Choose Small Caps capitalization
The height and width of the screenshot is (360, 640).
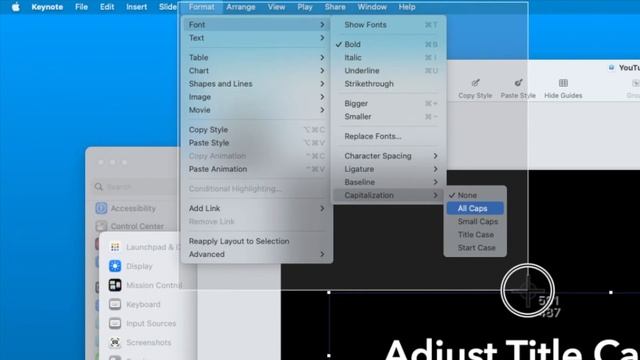click(475, 221)
